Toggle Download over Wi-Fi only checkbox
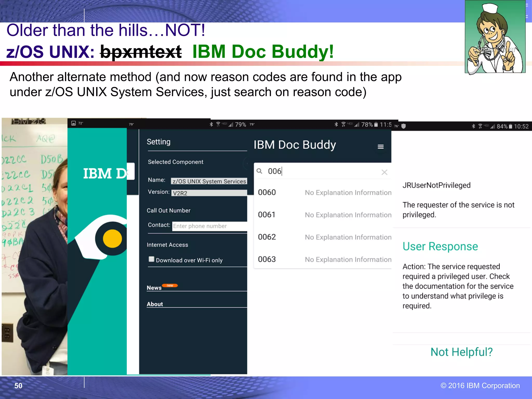This screenshot has height=399, width=532. tap(151, 259)
